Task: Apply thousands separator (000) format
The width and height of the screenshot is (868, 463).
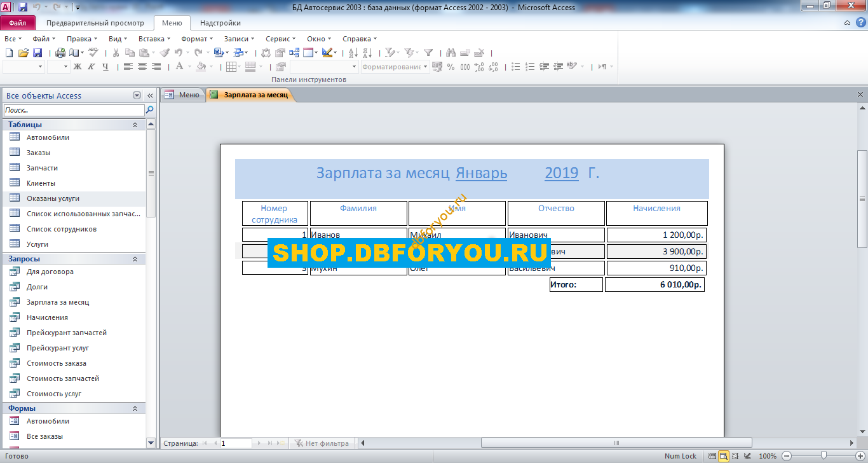Action: (x=465, y=67)
